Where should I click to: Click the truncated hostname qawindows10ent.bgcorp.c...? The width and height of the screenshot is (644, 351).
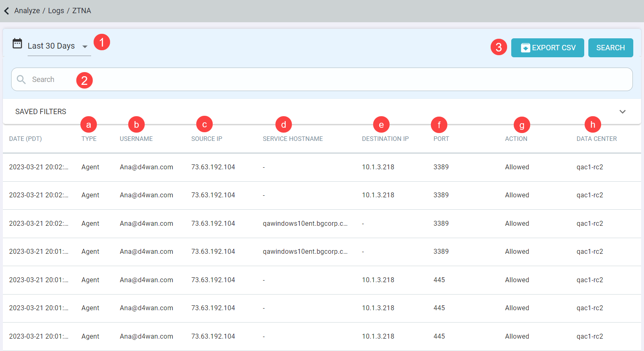coord(306,223)
